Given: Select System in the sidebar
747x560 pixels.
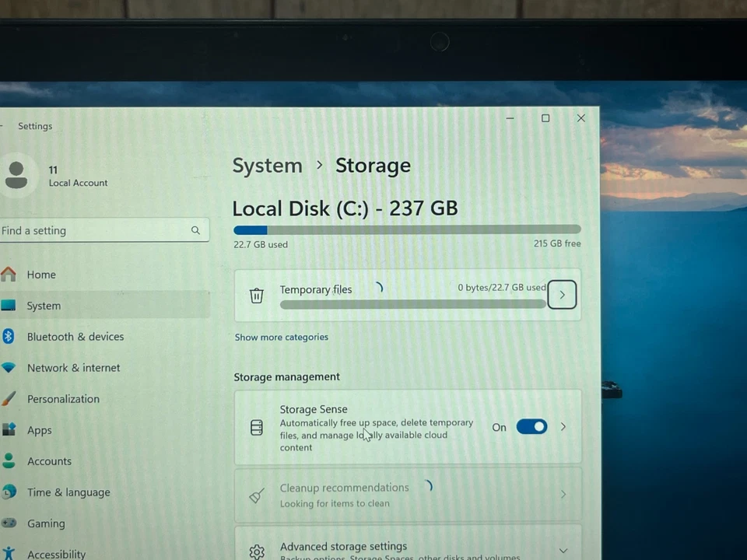Looking at the screenshot, I should pos(105,306).
